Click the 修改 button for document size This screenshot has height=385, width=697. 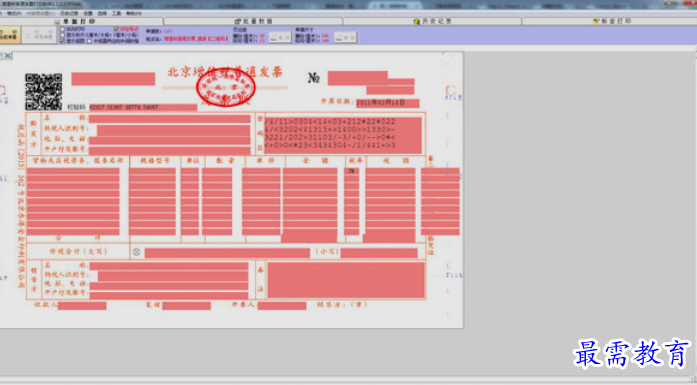point(345,37)
